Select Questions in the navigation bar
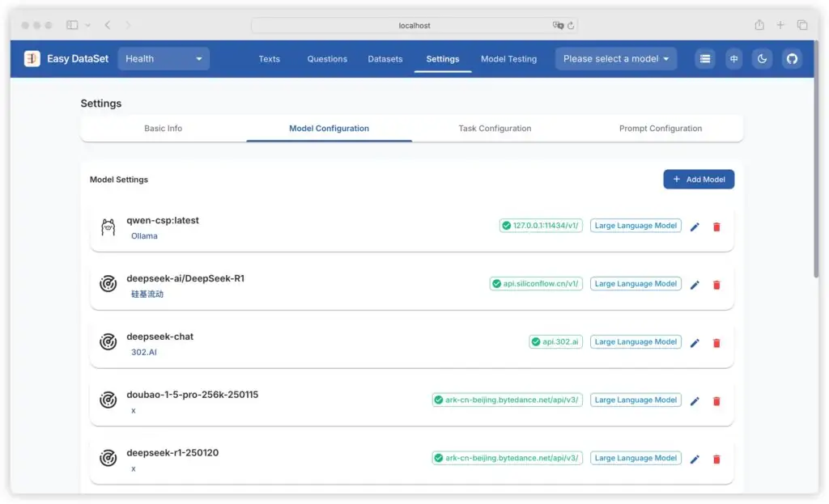This screenshot has width=829, height=504. [327, 59]
